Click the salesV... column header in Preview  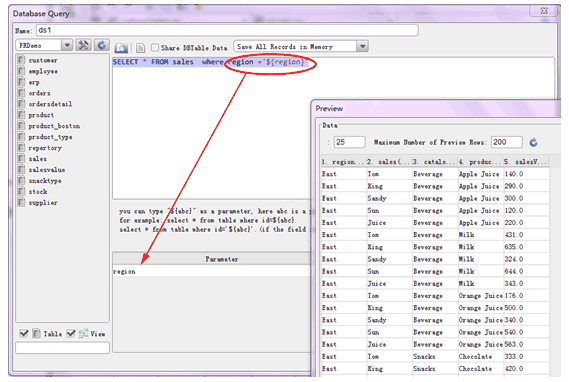[x=526, y=162]
